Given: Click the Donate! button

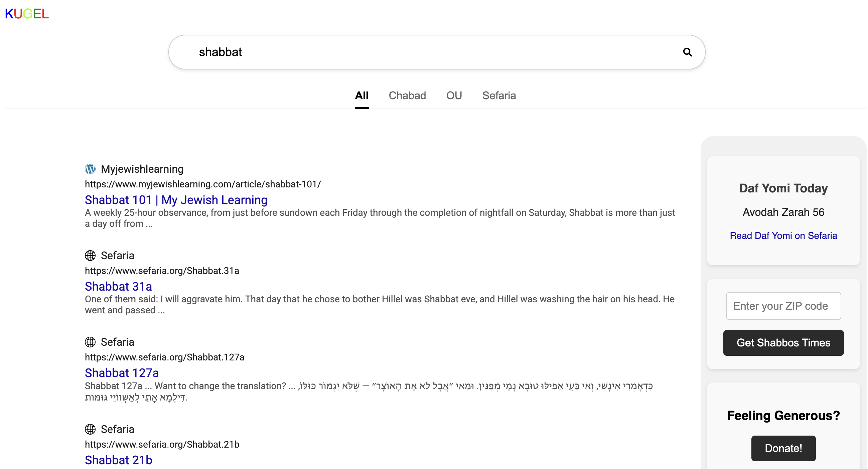Looking at the screenshot, I should [x=783, y=448].
